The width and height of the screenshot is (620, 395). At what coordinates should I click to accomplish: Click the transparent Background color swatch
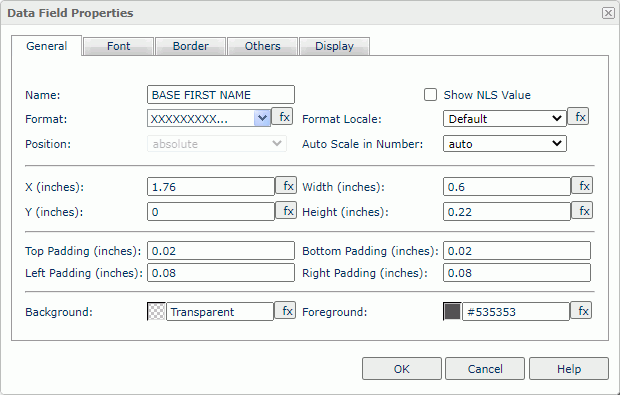(x=156, y=312)
